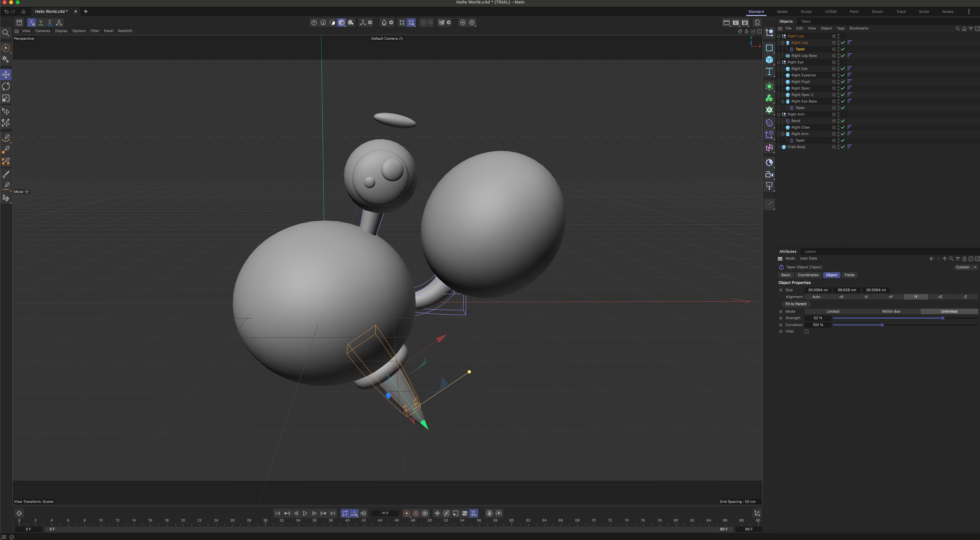980x540 pixels.
Task: Collapse the top-level Right Leg group
Action: (779, 36)
